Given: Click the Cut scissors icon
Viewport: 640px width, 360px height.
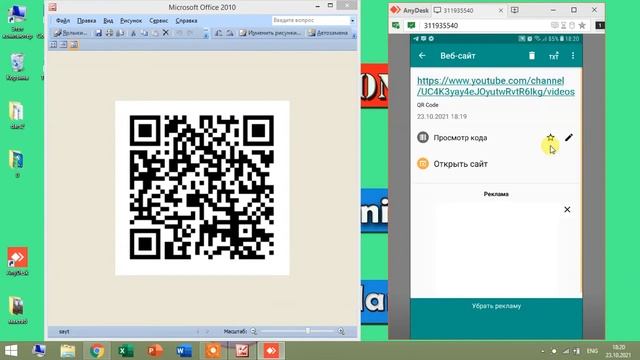Looking at the screenshot, I should [133, 33].
